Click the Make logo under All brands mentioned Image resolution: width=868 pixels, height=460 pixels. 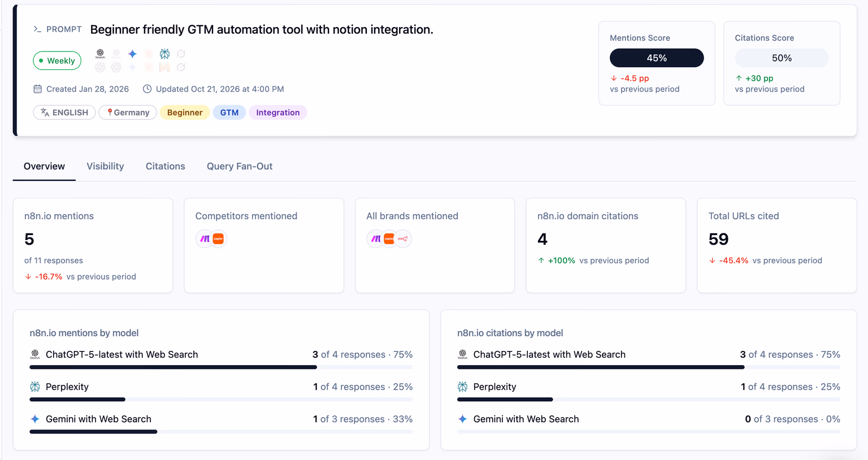coord(376,239)
